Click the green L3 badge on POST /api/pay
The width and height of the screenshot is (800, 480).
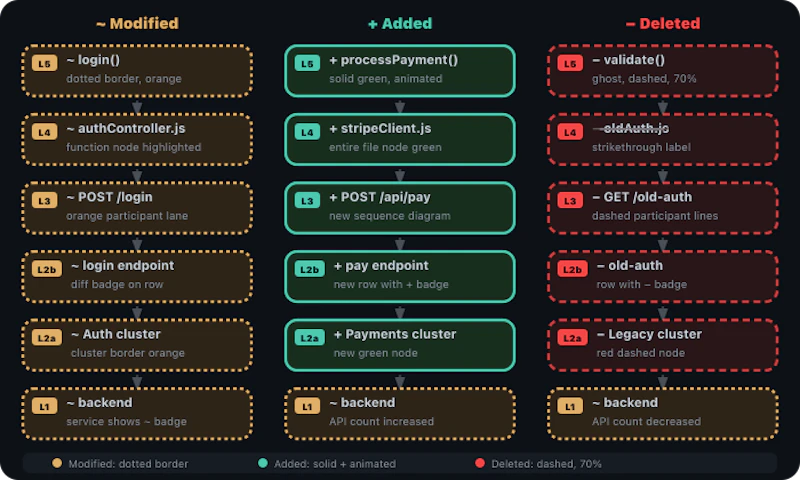(x=307, y=200)
